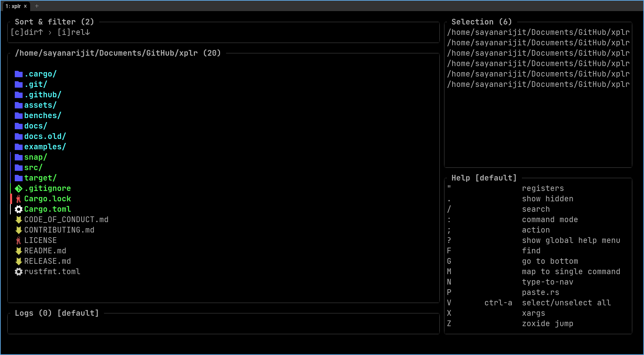Click the markdown icon of CONTRIBUTING.md
Image resolution: width=644 pixels, height=355 pixels.
pos(19,230)
